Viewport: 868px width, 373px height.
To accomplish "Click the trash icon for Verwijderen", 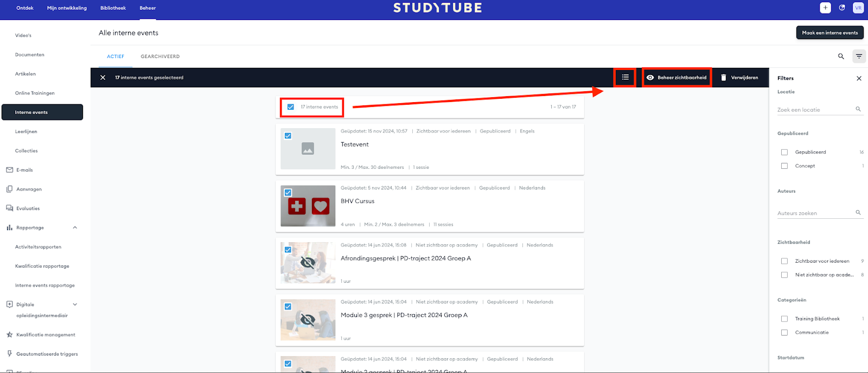I will [723, 78].
